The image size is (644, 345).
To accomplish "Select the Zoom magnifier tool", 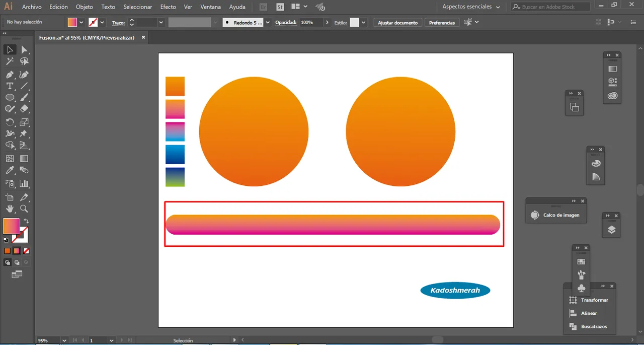I will click(x=24, y=209).
